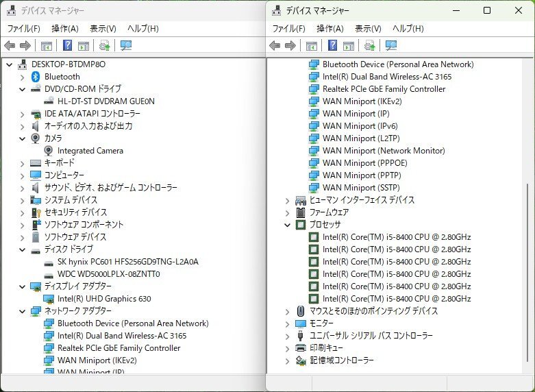This screenshot has height=392, width=535.
Task: Click the right window vertical scrollbar
Action: coord(528,273)
